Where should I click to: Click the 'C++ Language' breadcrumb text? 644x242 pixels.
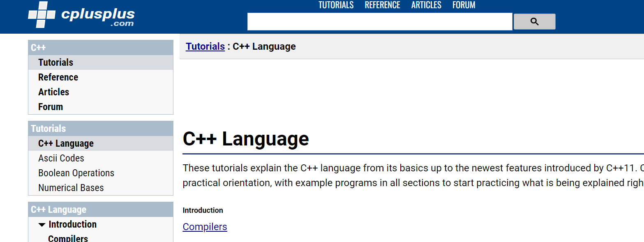click(264, 46)
